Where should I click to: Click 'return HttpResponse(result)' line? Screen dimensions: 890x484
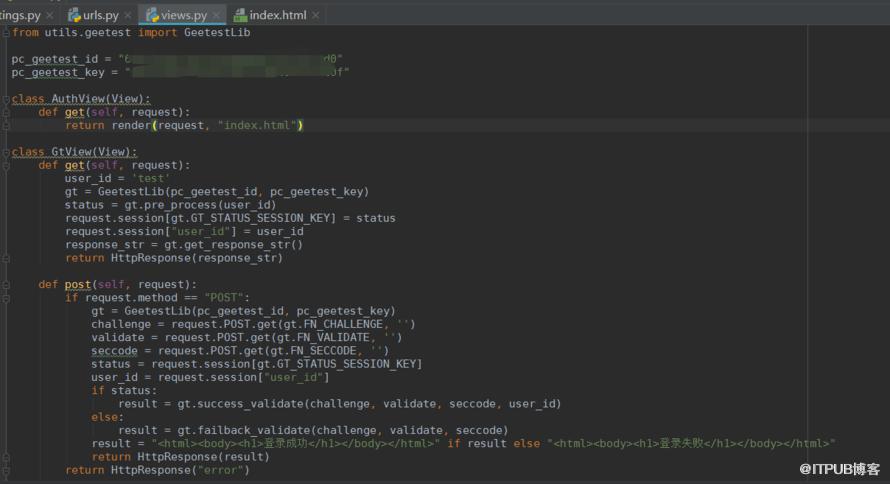180,457
